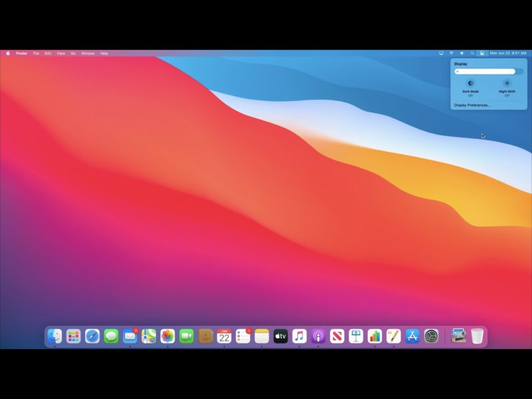Open the View menu
The height and width of the screenshot is (399, 532).
coord(61,53)
